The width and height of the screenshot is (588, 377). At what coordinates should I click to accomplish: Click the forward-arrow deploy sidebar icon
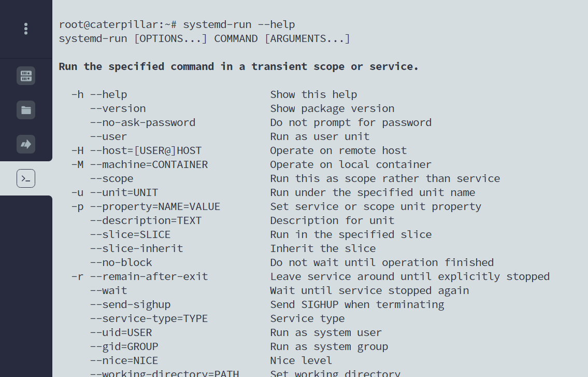point(26,144)
